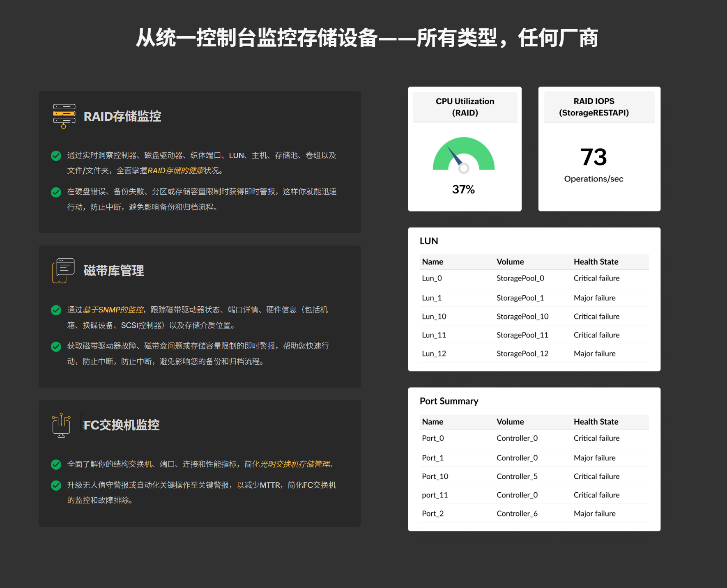Open the RAID存储的健康 link
Screen dimensions: 727x588
[176, 170]
